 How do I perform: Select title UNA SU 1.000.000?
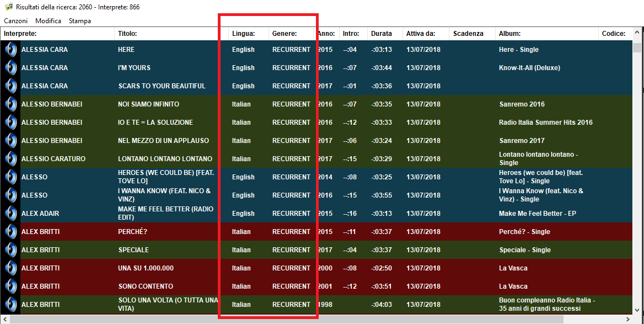tap(146, 268)
